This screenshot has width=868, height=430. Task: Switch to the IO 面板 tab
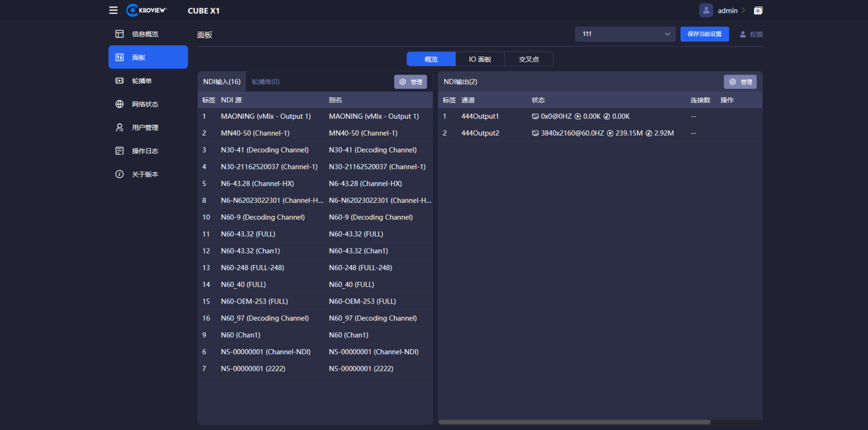[x=480, y=59]
